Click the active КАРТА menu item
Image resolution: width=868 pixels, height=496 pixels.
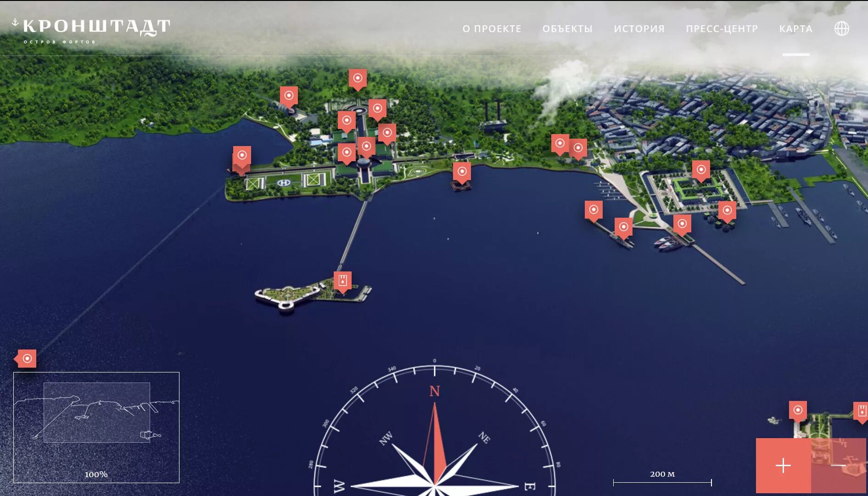click(795, 28)
